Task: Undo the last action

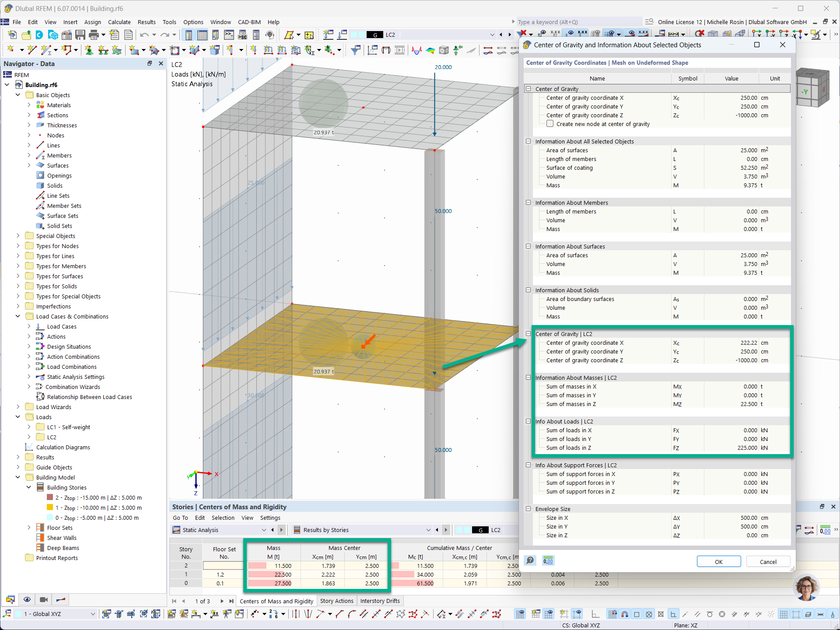Action: click(144, 35)
